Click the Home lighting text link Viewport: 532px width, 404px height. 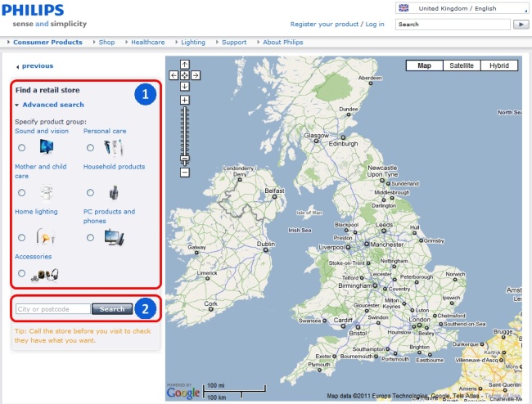click(36, 212)
